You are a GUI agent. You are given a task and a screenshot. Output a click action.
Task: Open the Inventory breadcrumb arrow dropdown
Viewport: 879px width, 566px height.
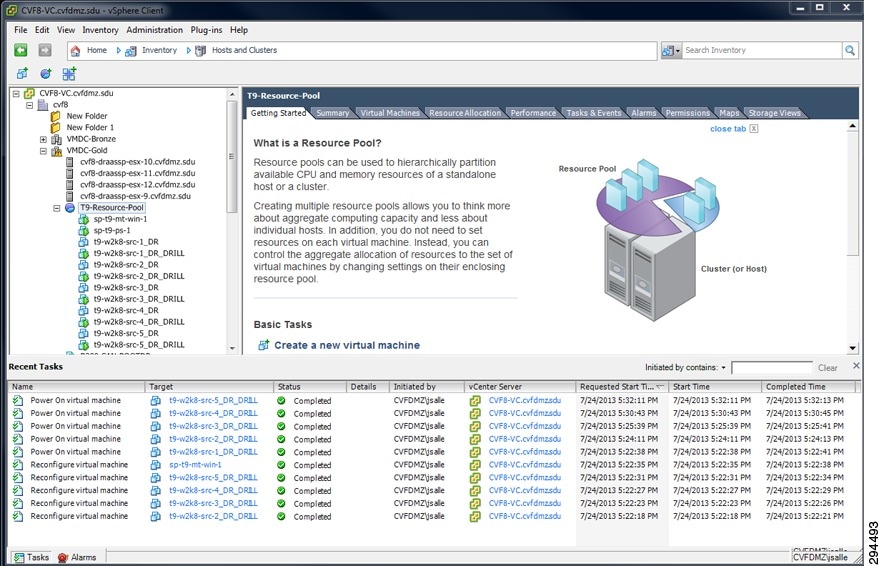click(x=188, y=50)
